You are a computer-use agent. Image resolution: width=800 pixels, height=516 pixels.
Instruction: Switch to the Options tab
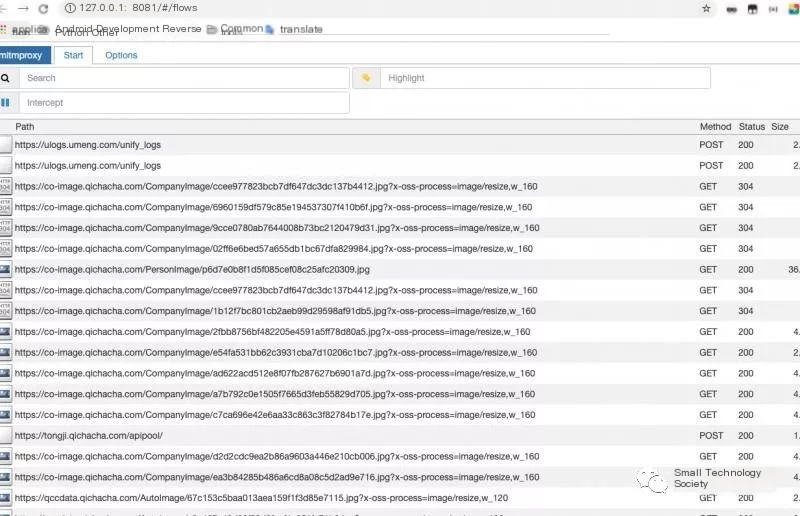(x=121, y=55)
